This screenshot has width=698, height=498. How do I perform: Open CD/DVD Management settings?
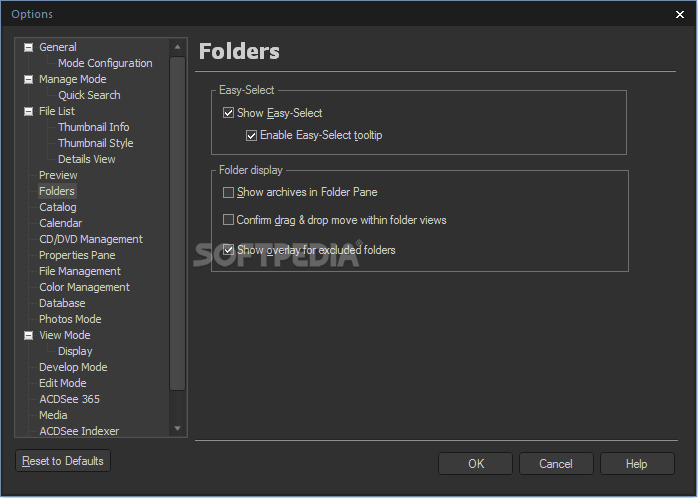(91, 239)
